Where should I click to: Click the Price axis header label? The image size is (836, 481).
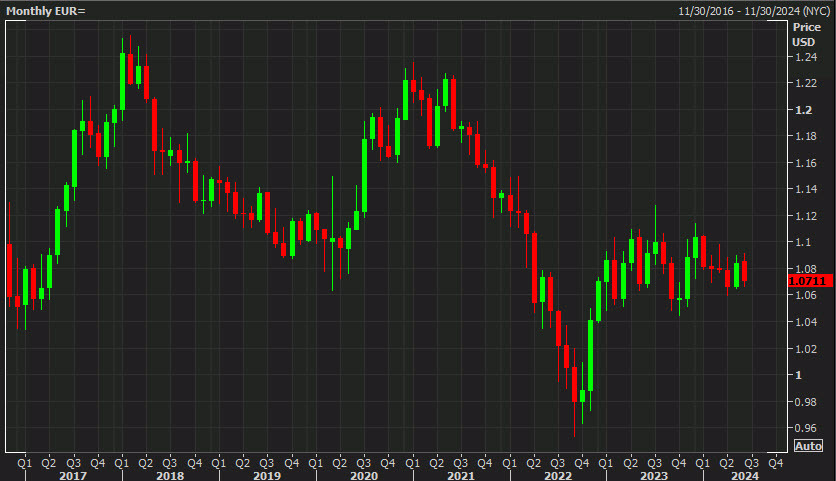pyautogui.click(x=807, y=27)
